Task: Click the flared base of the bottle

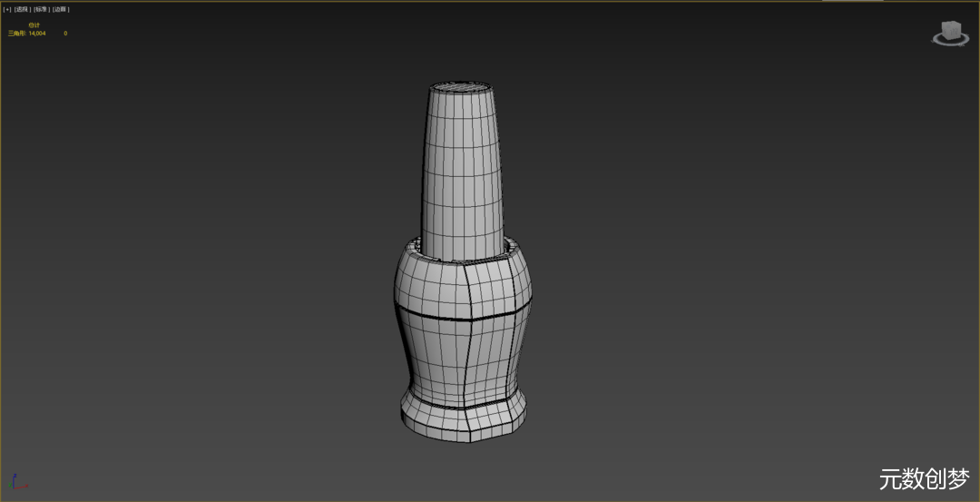Action: 463,419
